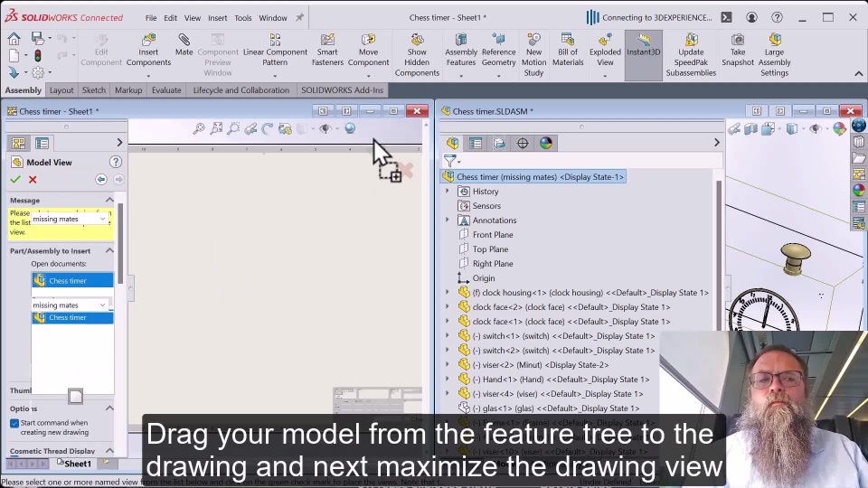Toggle Start command when creating new drawing
868x488 pixels.
(x=14, y=423)
